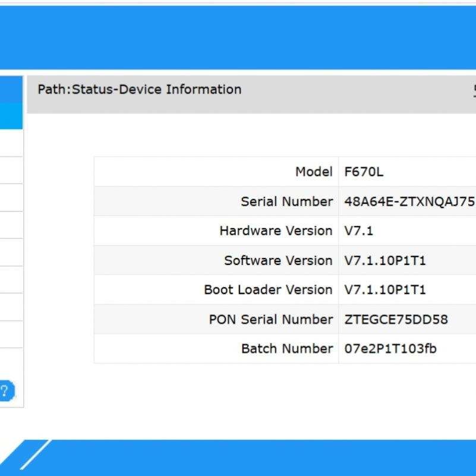This screenshot has width=476, height=476.
Task: Click the Serial Number label
Action: [286, 201]
